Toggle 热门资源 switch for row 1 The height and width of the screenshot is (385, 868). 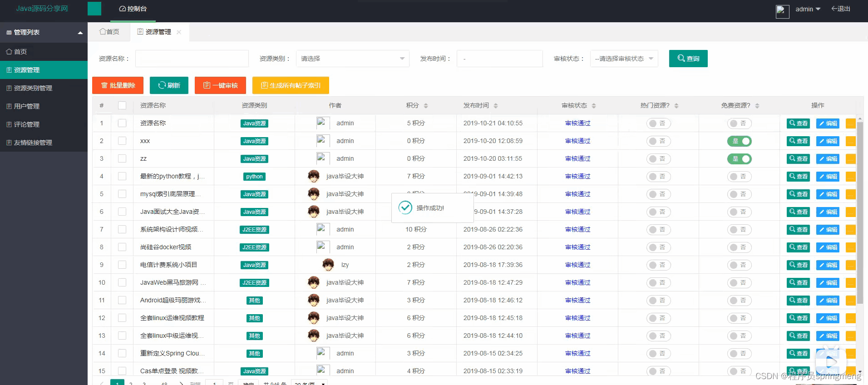coord(659,123)
